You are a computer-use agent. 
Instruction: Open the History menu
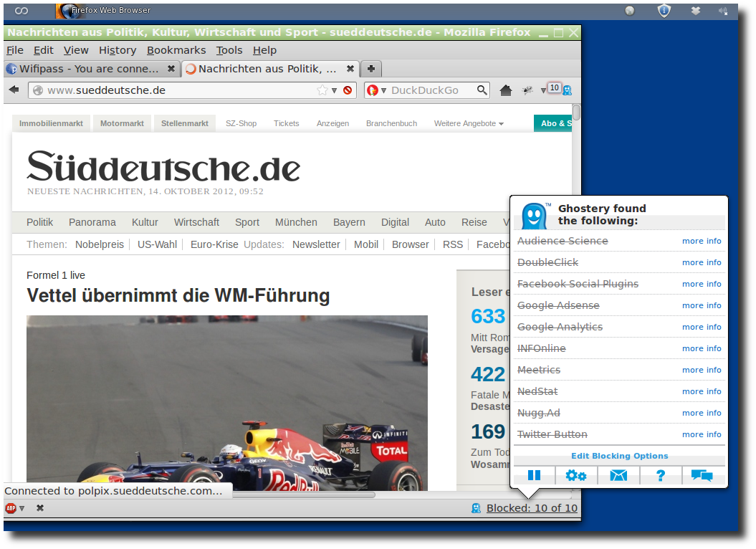(118, 50)
